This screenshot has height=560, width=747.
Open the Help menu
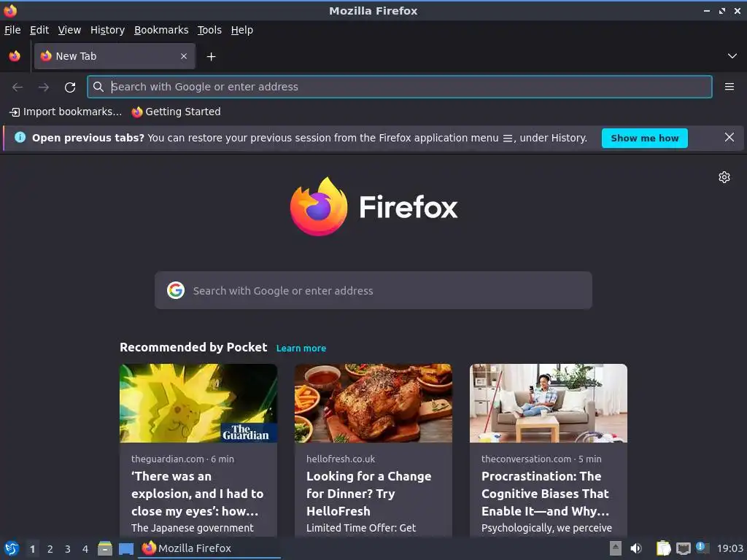(x=242, y=30)
